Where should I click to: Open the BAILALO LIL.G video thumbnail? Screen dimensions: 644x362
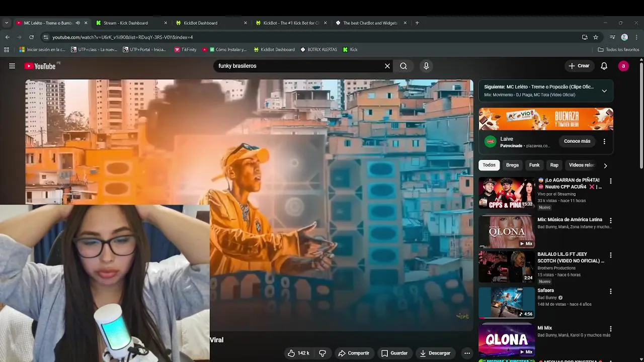tap(507, 266)
